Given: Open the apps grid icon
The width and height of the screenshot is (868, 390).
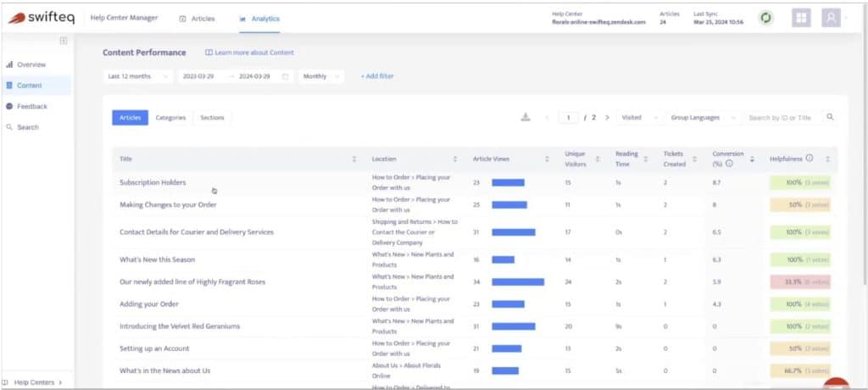Looking at the screenshot, I should point(801,18).
